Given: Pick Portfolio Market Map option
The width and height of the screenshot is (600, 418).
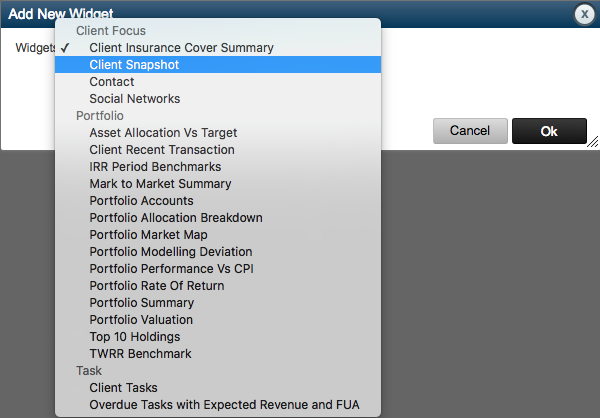Looking at the screenshot, I should [148, 235].
